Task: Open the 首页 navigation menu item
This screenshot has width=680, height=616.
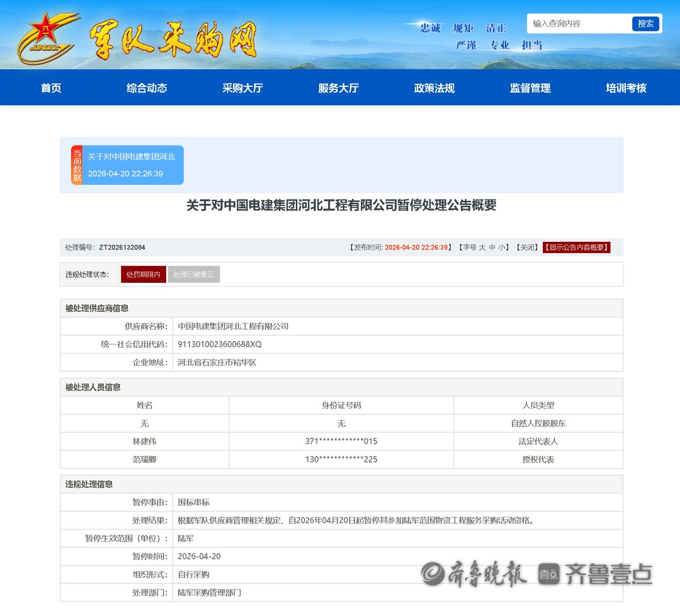Action: (x=51, y=88)
